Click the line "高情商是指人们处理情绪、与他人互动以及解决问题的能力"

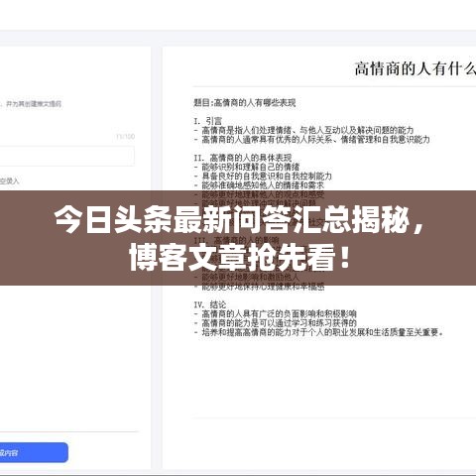point(307,130)
